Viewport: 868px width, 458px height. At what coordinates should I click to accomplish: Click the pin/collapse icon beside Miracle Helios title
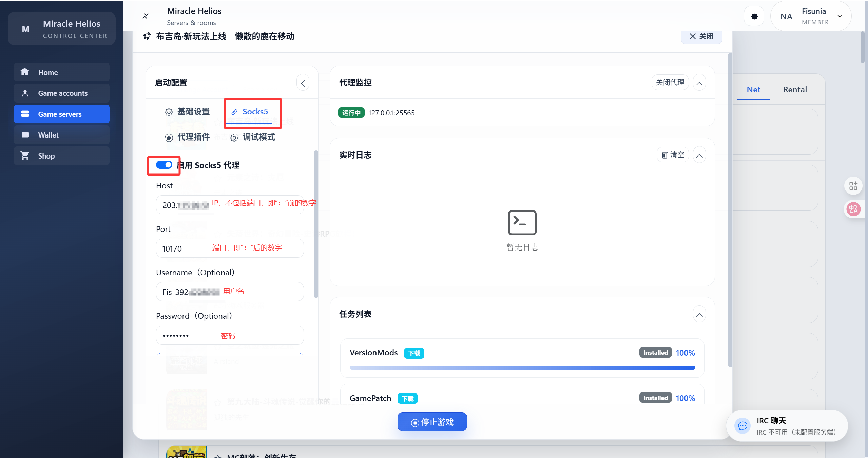(146, 16)
